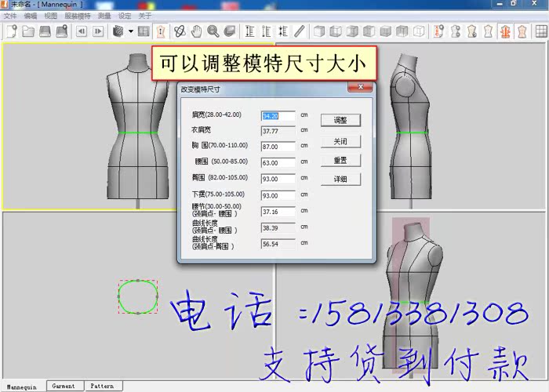Click the 下摆 input field
Screen dimensions: 549x392
278,196
